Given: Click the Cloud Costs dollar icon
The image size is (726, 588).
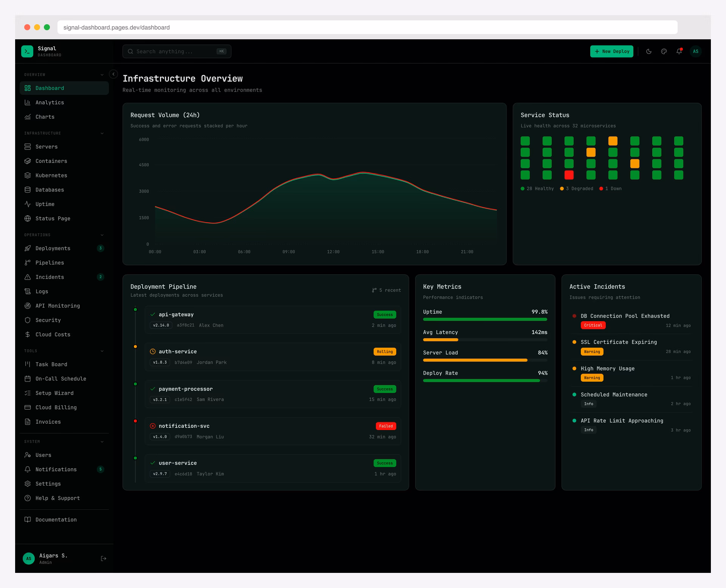Looking at the screenshot, I should coord(28,334).
